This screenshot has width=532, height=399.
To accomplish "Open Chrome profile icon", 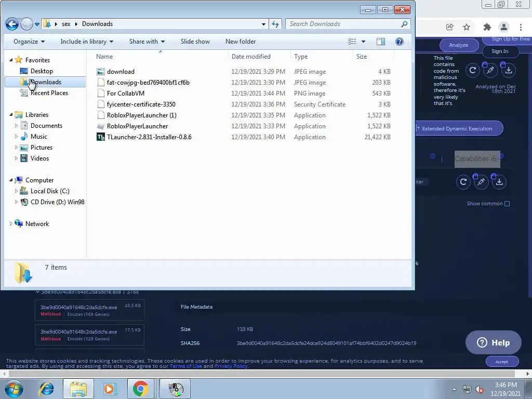I will (x=504, y=27).
